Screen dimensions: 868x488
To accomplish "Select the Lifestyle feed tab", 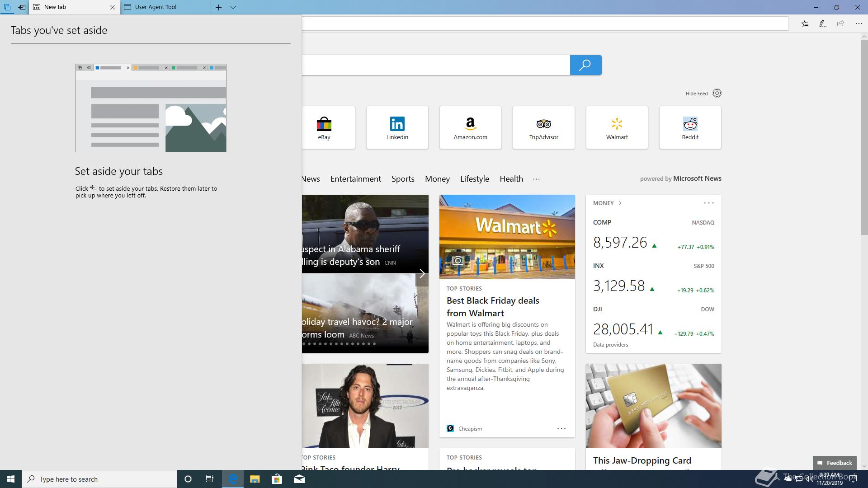I will 475,179.
